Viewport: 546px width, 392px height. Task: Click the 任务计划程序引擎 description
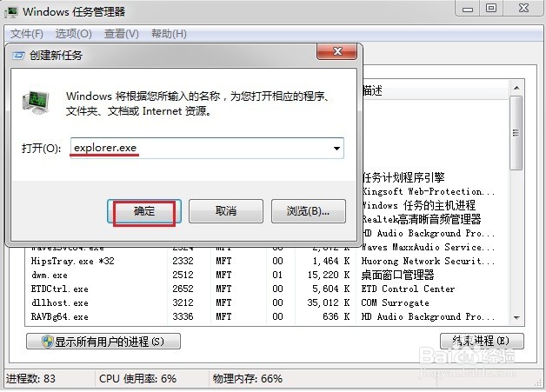[x=403, y=177]
